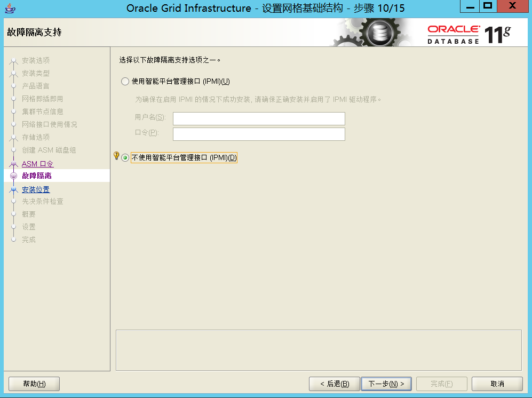Maximize the Oracle Grid Infrastructure window
This screenshot has height=398, width=532.
(488, 6)
